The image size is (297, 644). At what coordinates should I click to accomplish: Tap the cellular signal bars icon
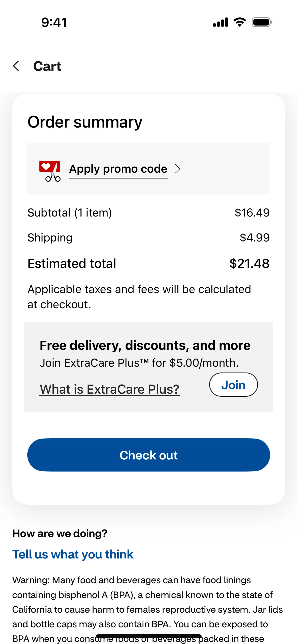[x=220, y=22]
